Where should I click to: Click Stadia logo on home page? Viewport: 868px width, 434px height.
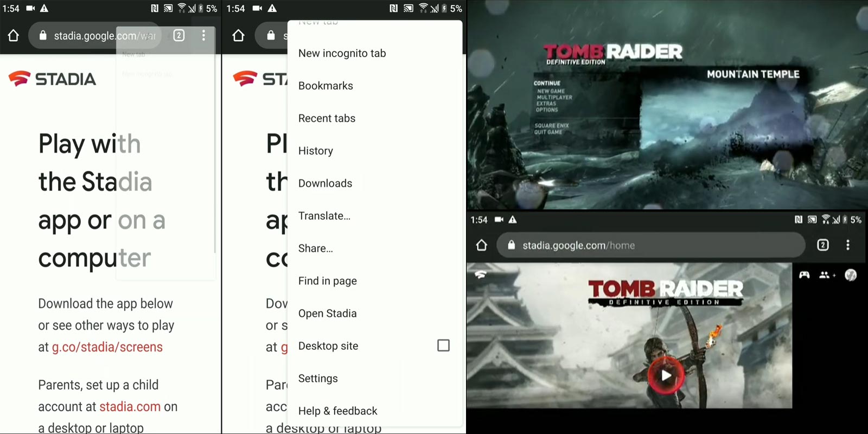click(x=480, y=275)
